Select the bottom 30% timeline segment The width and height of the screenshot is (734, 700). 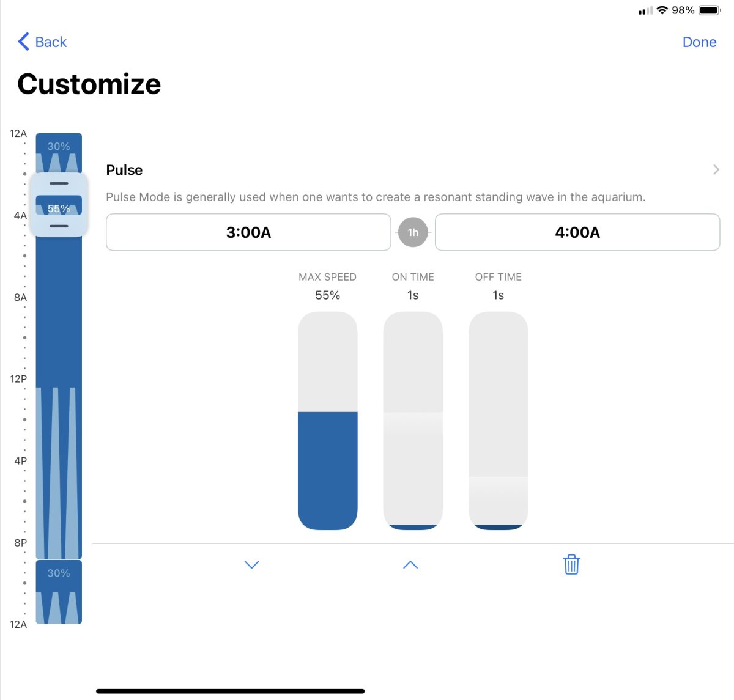[59, 592]
